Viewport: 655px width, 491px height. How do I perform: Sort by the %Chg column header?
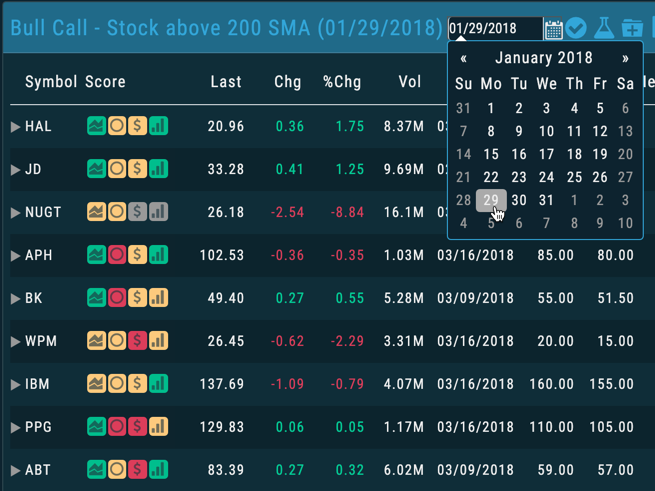click(342, 82)
